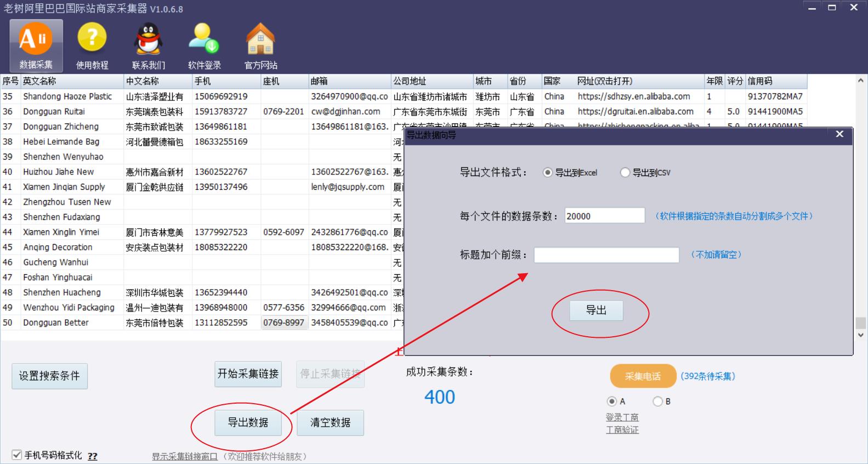Click the 标题加个前缀 prefix input field
Viewport: 868px width, 464px height.
click(x=606, y=255)
